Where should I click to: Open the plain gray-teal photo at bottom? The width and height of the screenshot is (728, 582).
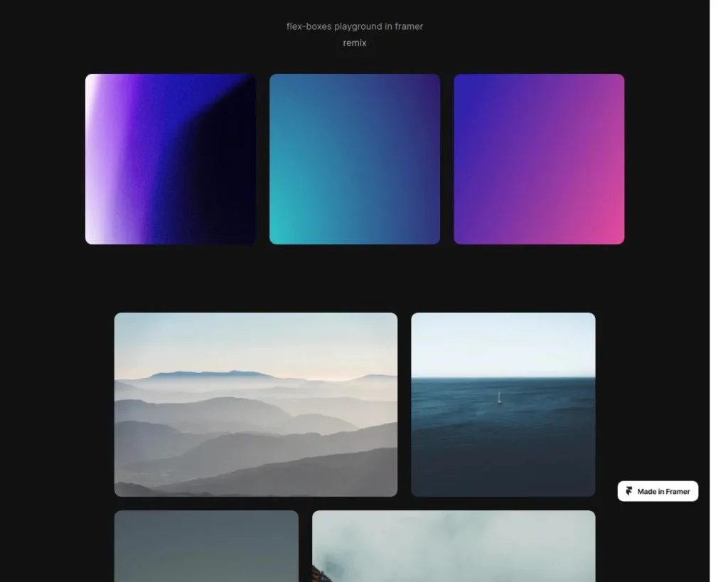click(206, 546)
